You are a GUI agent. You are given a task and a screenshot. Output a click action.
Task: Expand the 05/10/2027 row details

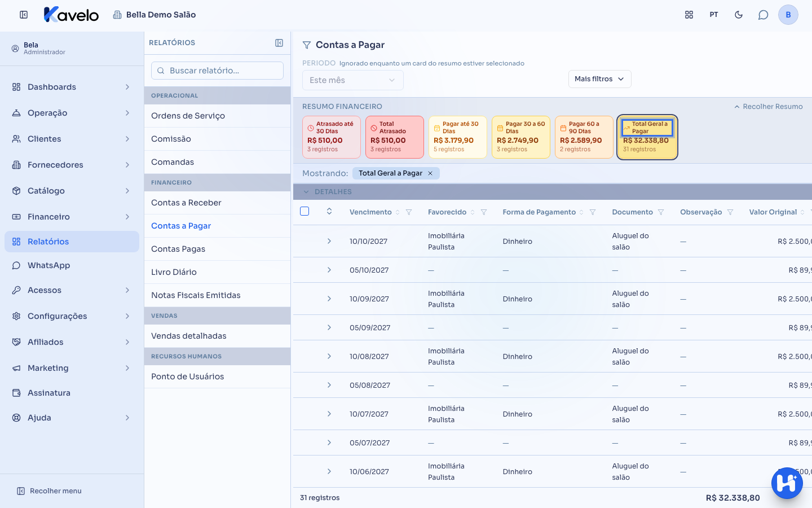click(x=329, y=270)
